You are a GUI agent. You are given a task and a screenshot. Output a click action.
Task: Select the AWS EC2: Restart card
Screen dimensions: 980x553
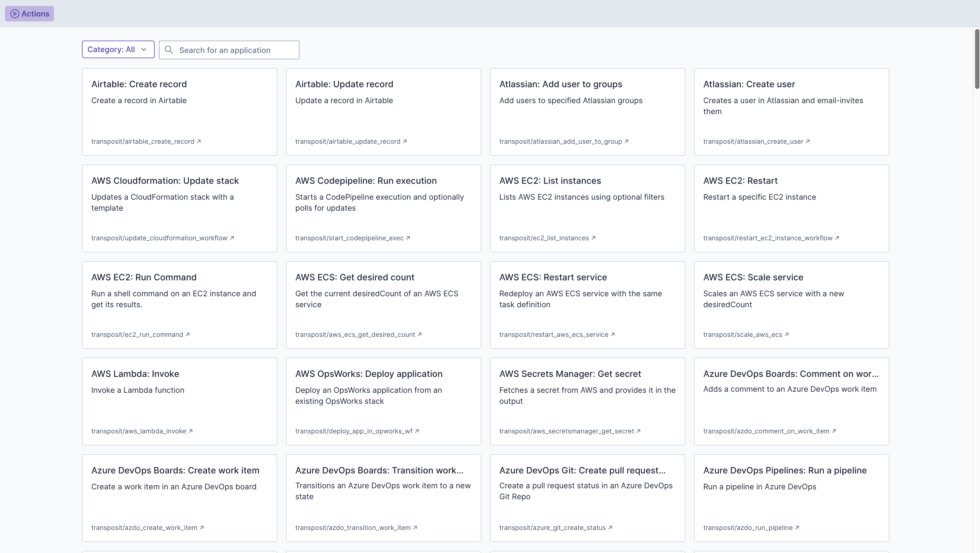tap(791, 208)
